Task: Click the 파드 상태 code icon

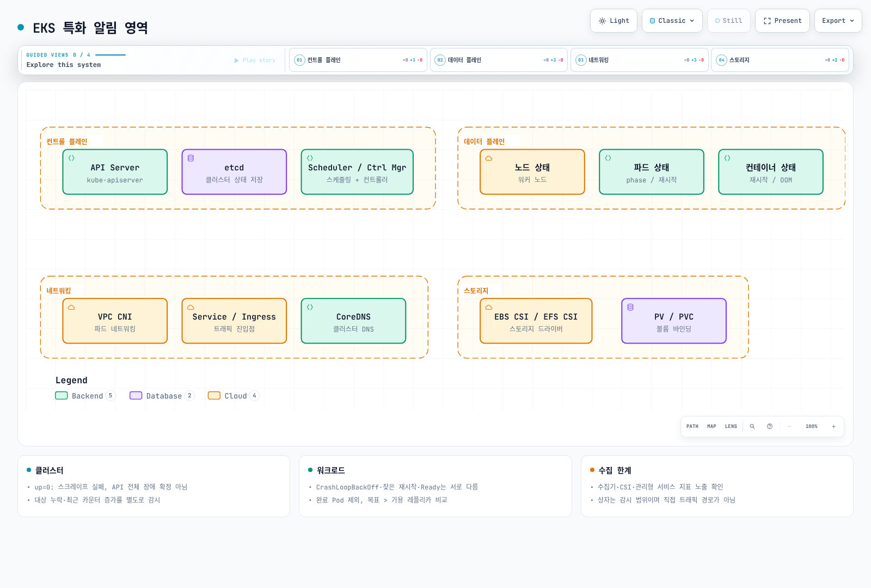Action: pos(608,158)
